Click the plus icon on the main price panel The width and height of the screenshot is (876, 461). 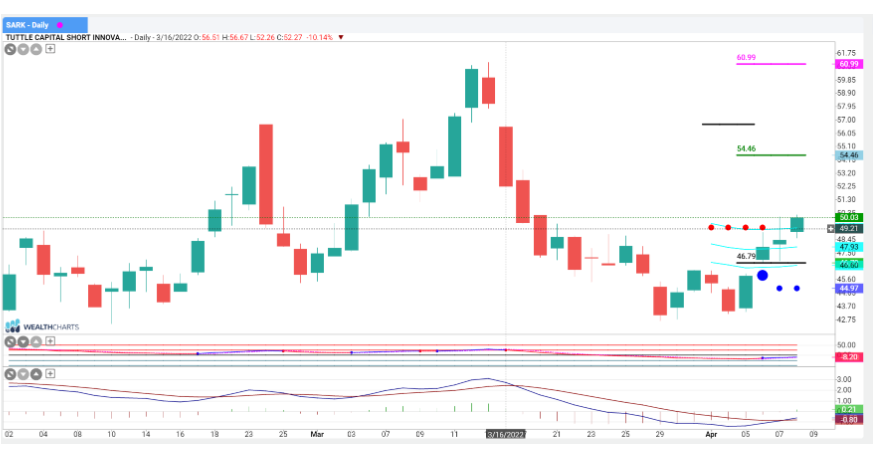(50, 48)
